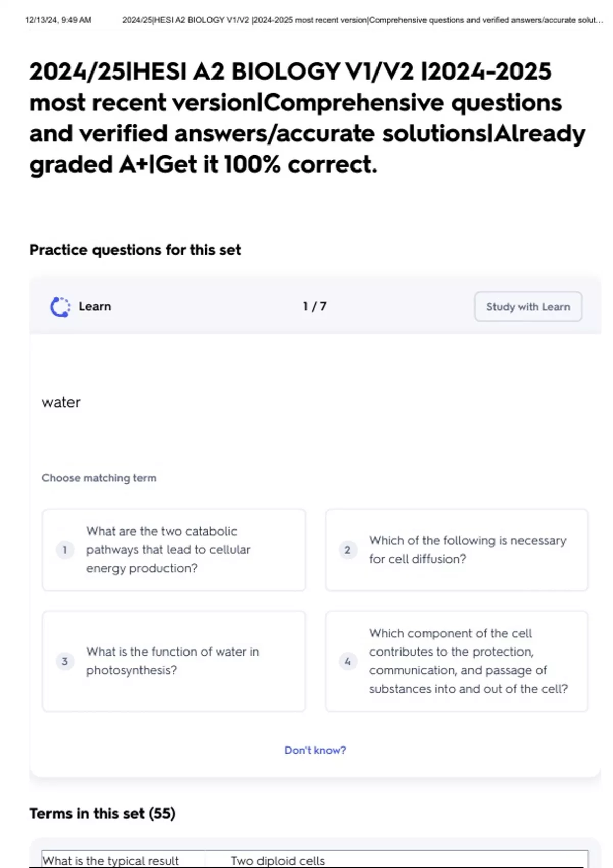Select the Two diploid cells definition cell
This screenshot has width=613, height=868.
click(x=278, y=860)
